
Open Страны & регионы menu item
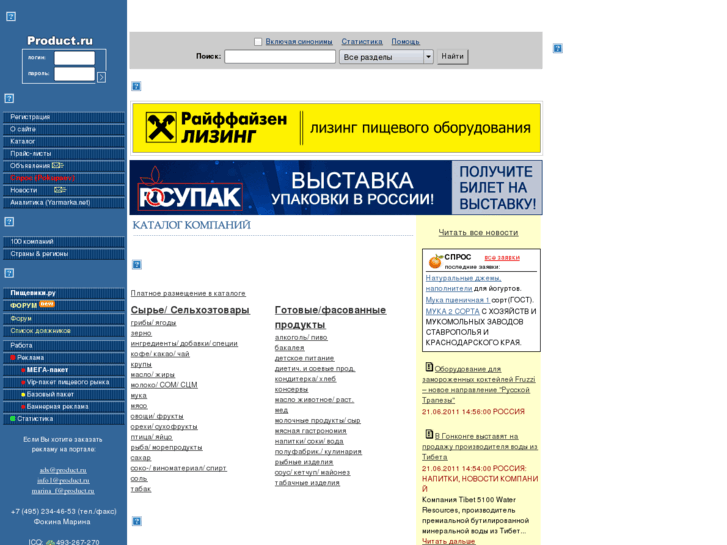(64, 254)
